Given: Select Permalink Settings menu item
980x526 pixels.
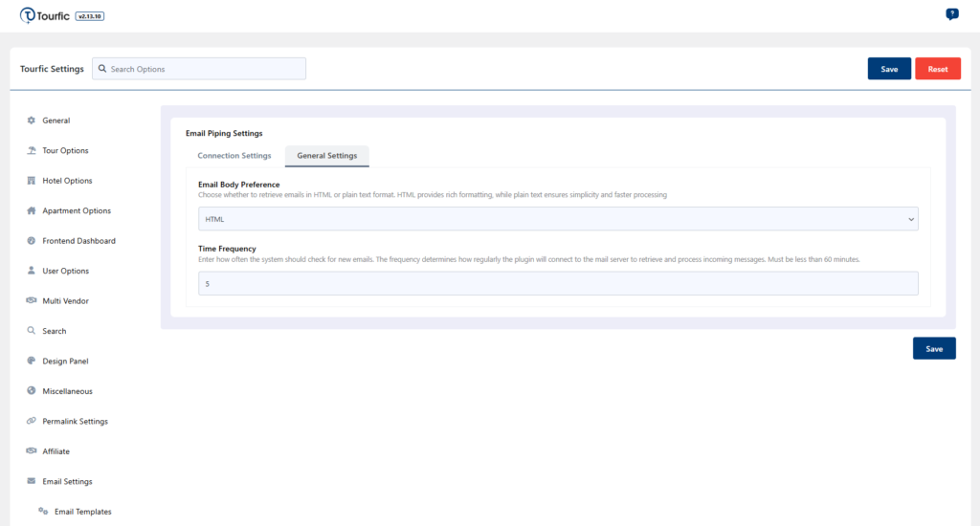Looking at the screenshot, I should click(x=75, y=421).
